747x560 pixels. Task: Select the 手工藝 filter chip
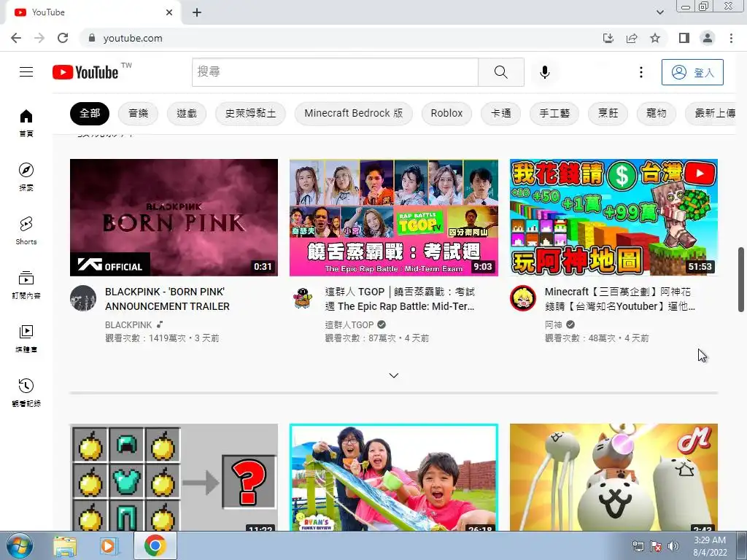tap(554, 113)
